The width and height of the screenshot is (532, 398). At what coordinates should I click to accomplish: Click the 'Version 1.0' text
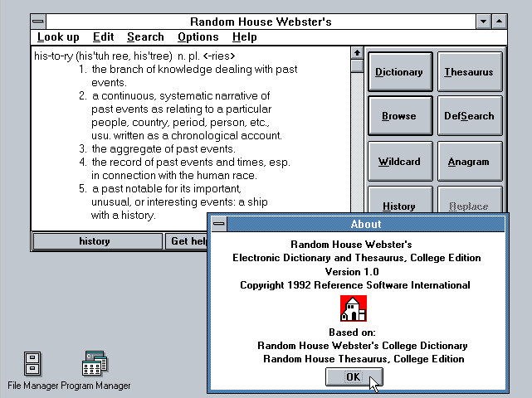tap(352, 272)
